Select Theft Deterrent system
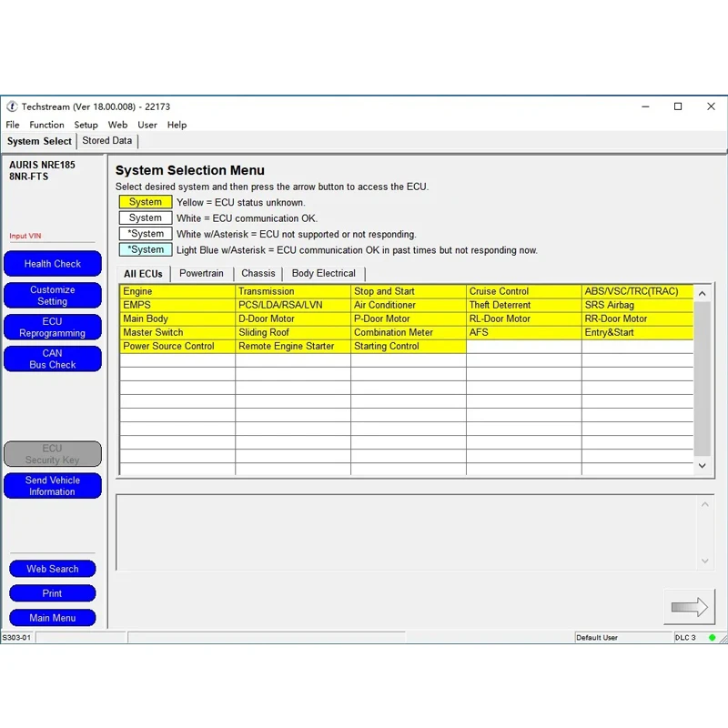This screenshot has width=728, height=728. click(x=524, y=305)
